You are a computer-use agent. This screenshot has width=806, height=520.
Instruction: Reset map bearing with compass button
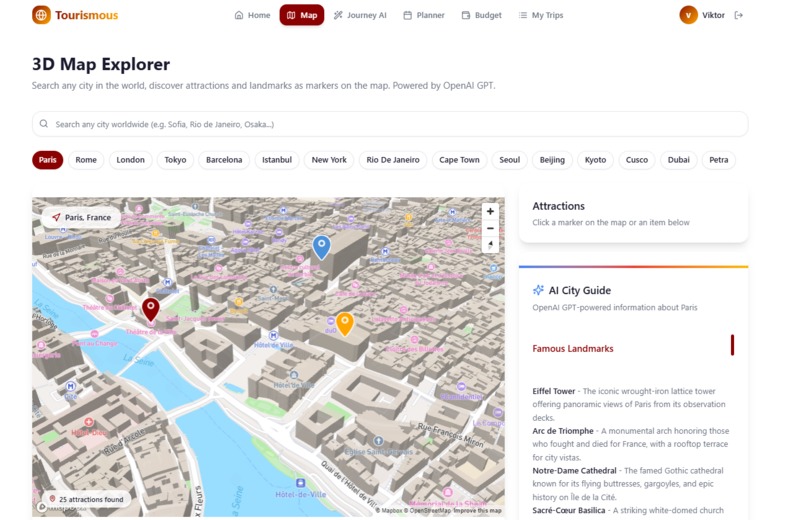(490, 245)
